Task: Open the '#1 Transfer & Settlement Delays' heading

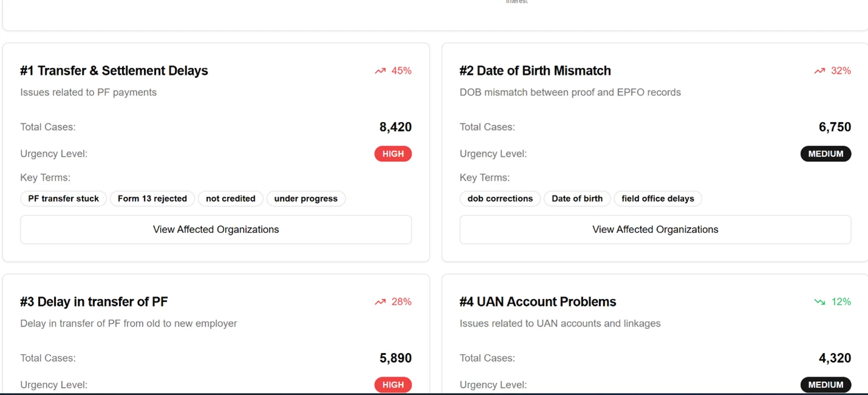Action: 114,71
